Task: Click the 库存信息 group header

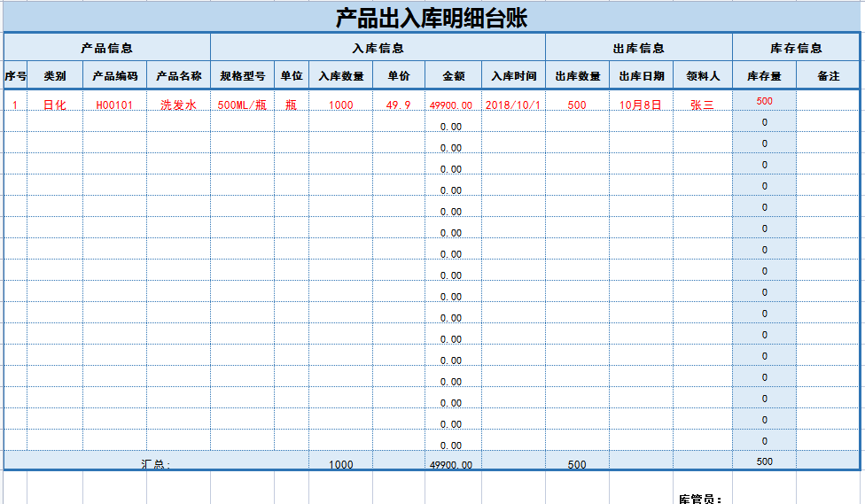Action: pos(796,48)
